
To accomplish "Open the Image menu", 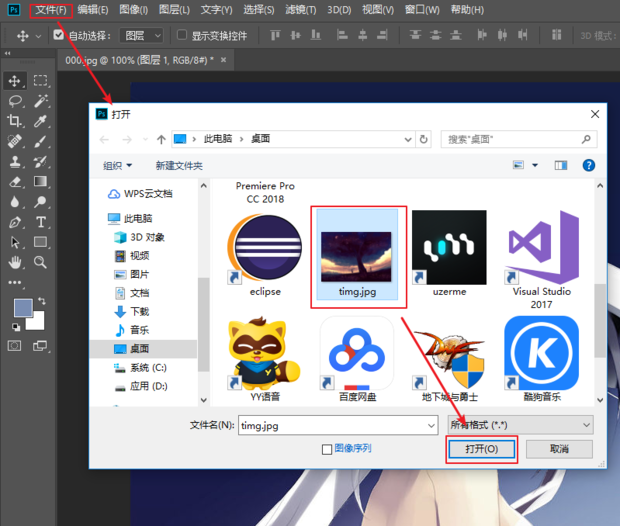I will (x=134, y=10).
